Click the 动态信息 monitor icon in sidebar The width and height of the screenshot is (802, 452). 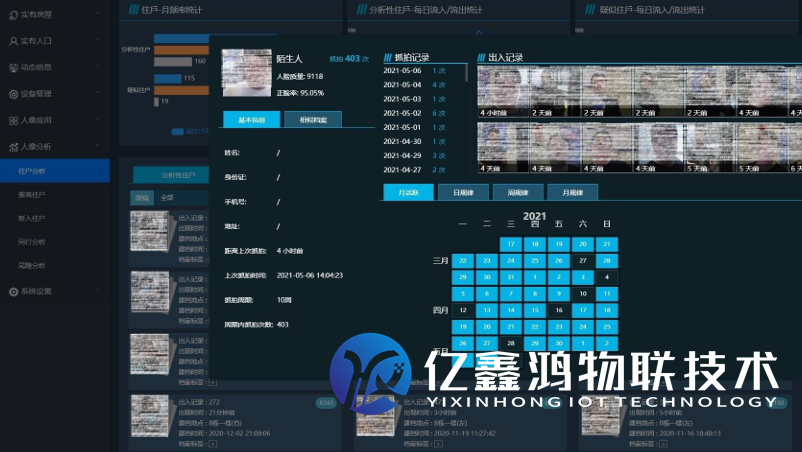(13, 67)
